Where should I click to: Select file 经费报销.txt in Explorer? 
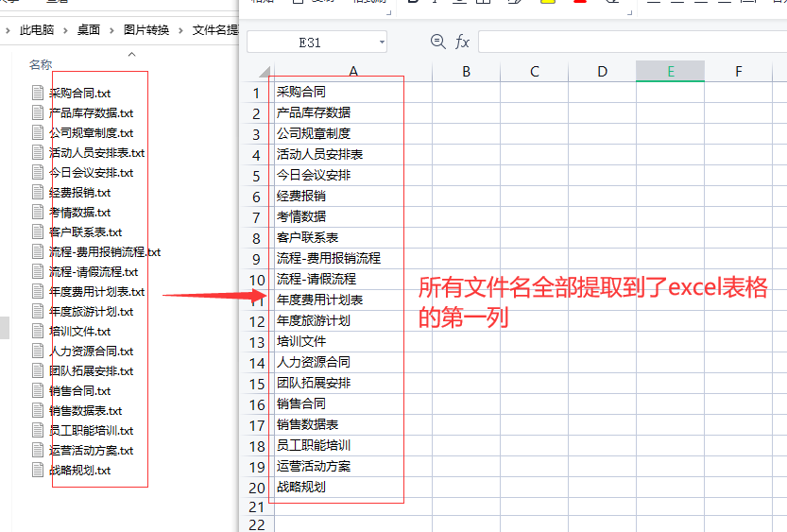click(79, 192)
